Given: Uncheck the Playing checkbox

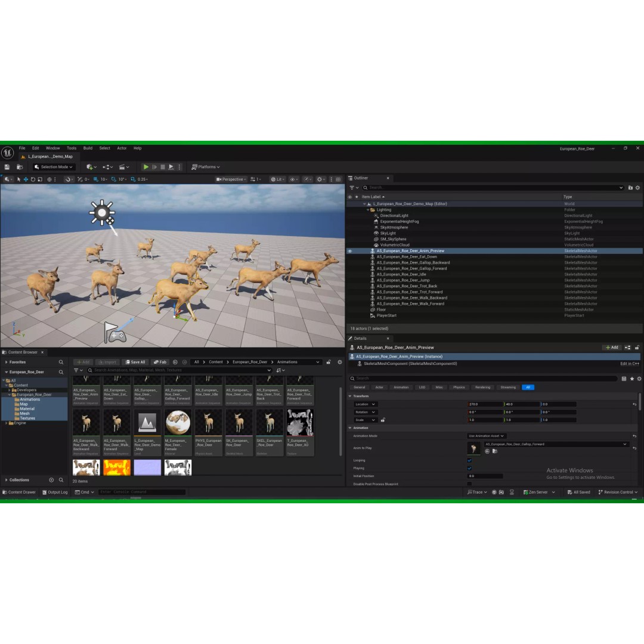Looking at the screenshot, I should [x=469, y=468].
